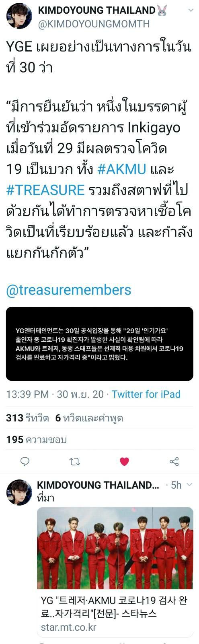This screenshot has width=199, height=644.
Task: Open the top profile avatar photo
Action: (19, 16)
